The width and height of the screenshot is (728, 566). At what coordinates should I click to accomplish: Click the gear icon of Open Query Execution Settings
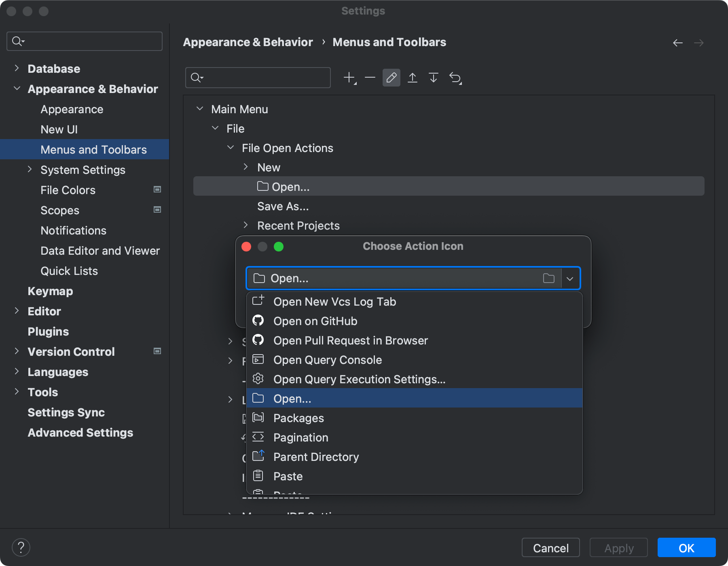point(258,379)
